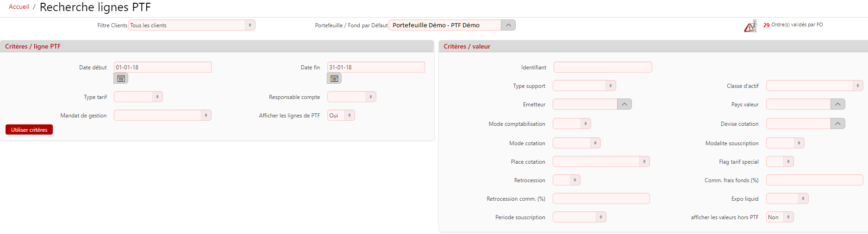Screen dimensions: 868x234
Task: Open the Date fin calendar picker
Action: pyautogui.click(x=334, y=79)
